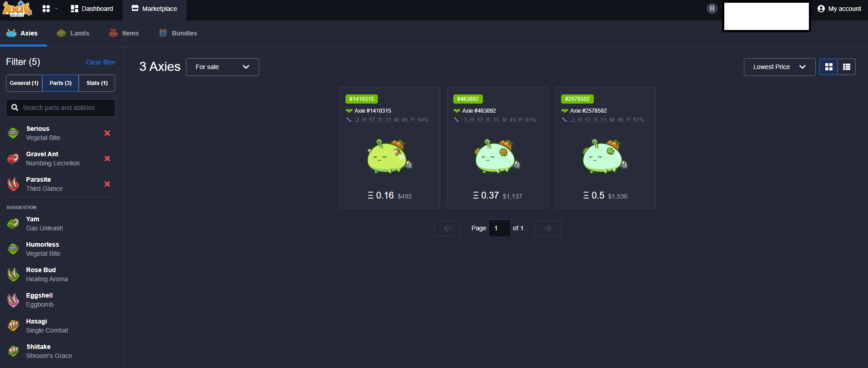Click the 0.16 ETH price
The image size is (868, 368).
click(381, 195)
